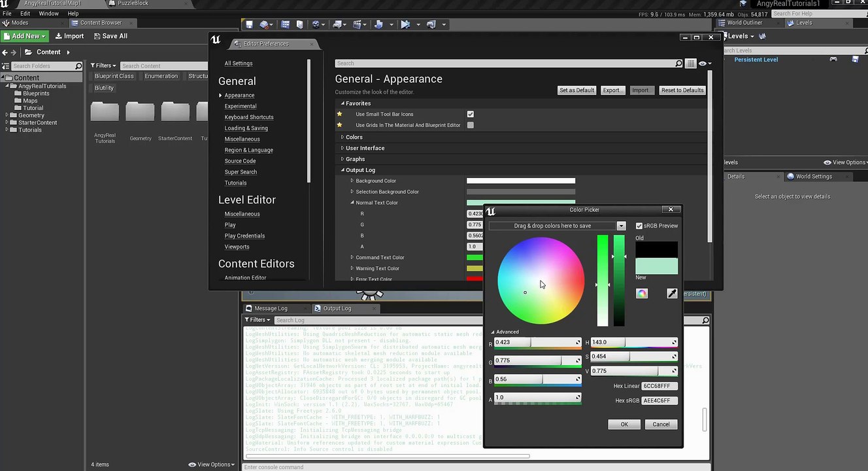Click the Content toolbar icon
Screen dimensions: 868x471
[285, 24]
